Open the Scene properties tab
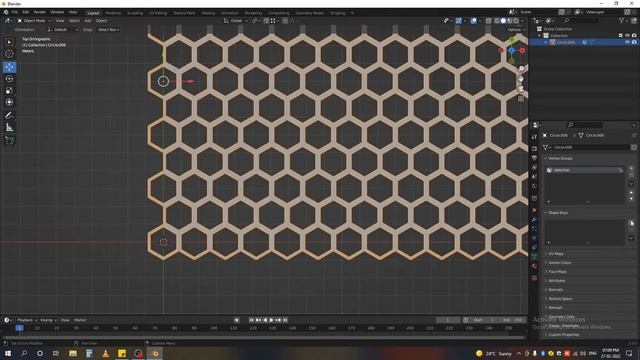Screen dimensions: 640x360 [534, 177]
